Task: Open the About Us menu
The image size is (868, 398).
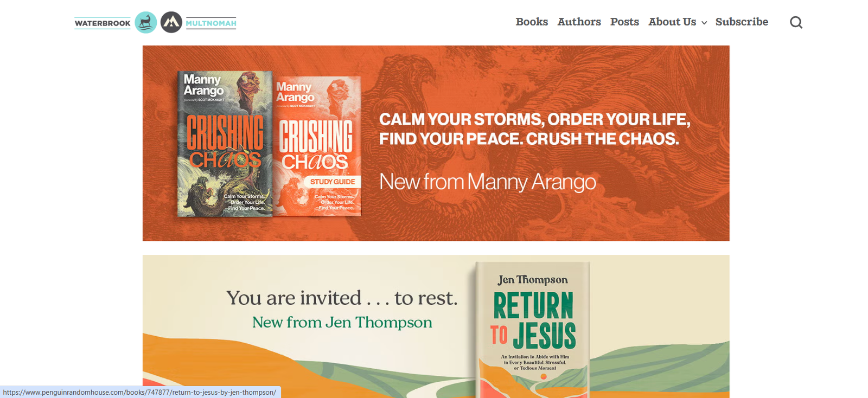Action: (x=672, y=22)
